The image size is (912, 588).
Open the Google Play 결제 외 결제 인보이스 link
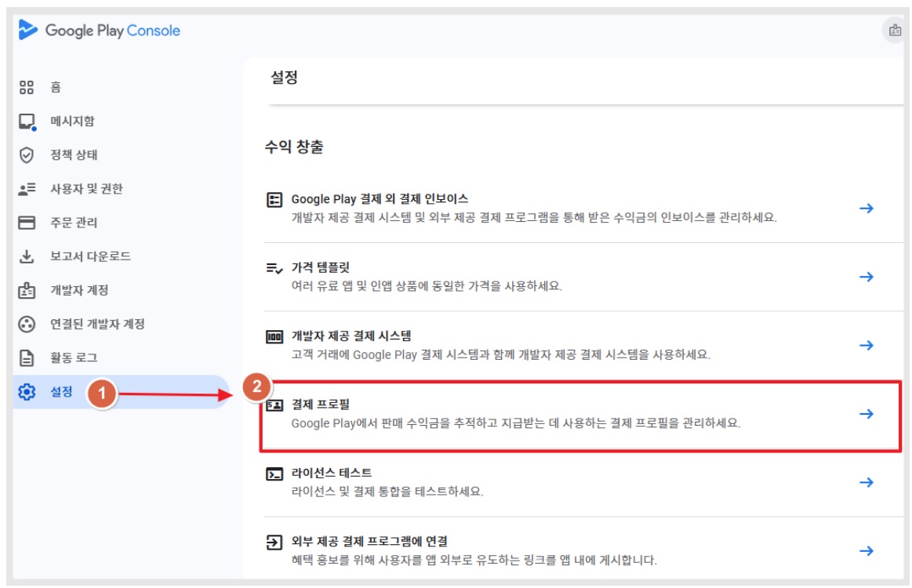[380, 199]
